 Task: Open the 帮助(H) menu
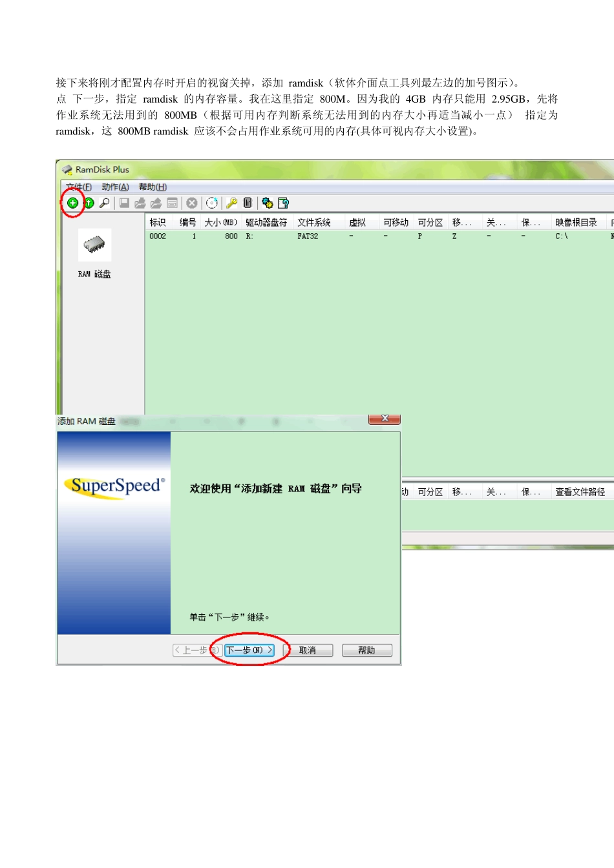(x=153, y=187)
